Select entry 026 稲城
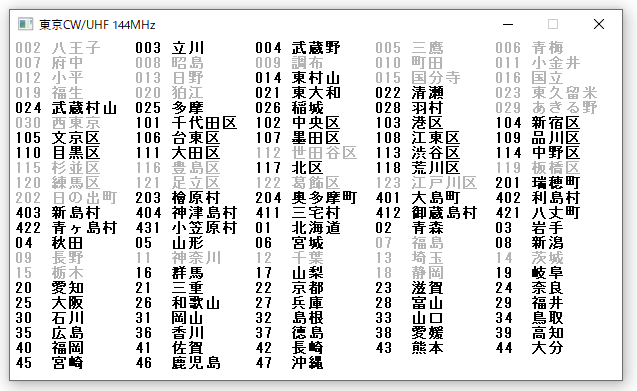Viewport: 637px width, 391px height. pyautogui.click(x=289, y=108)
